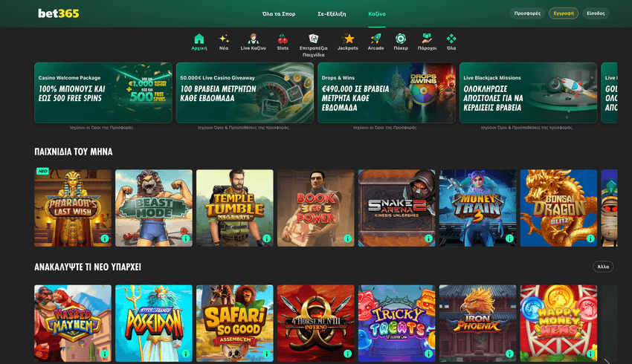632x364 pixels.
Task: Click Άλλα to see more new games
Action: tap(603, 267)
